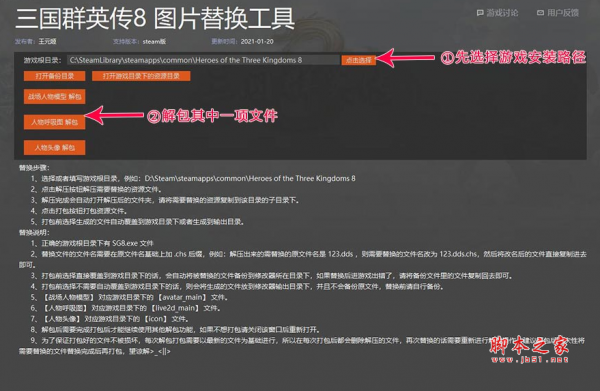Click the third 替换说明 note about restoring from 备份文件

pyautogui.click(x=272, y=275)
